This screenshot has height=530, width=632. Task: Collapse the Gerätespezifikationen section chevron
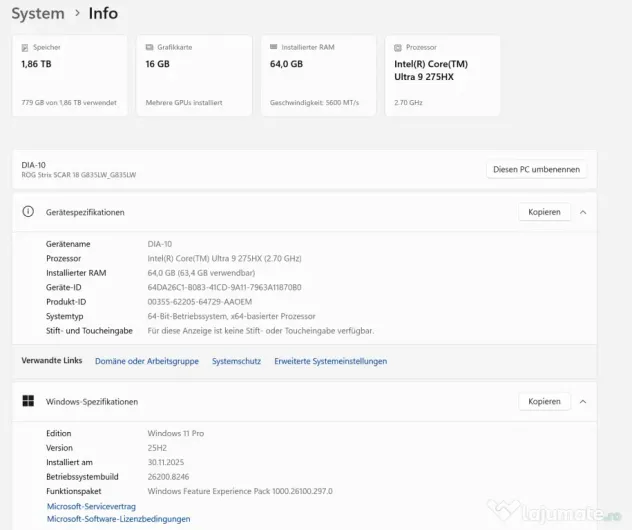(583, 212)
